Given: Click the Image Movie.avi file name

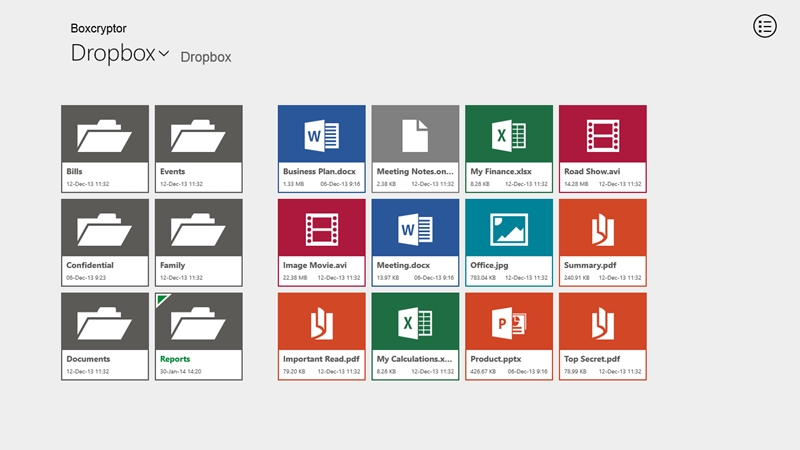Looking at the screenshot, I should click(x=315, y=265).
